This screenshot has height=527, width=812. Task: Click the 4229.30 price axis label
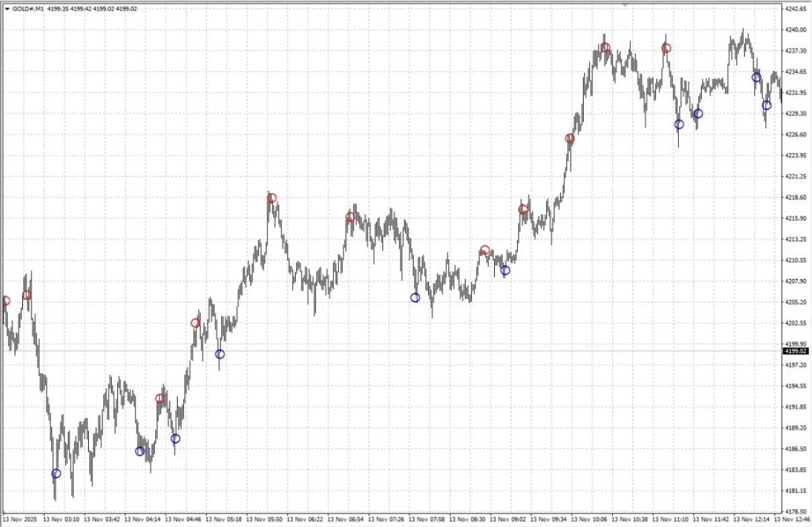coord(797,113)
